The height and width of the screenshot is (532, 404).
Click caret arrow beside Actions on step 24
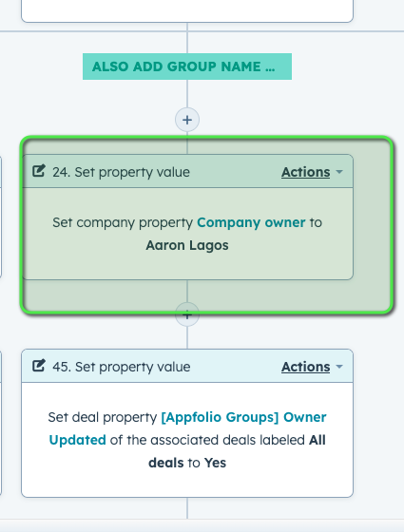339,172
